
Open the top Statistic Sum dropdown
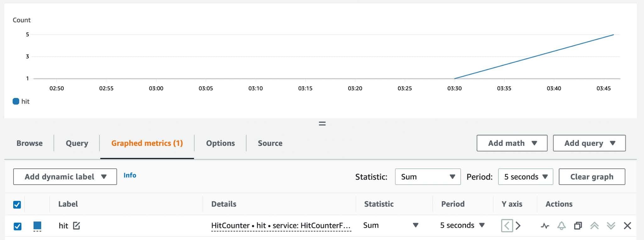pos(428,177)
